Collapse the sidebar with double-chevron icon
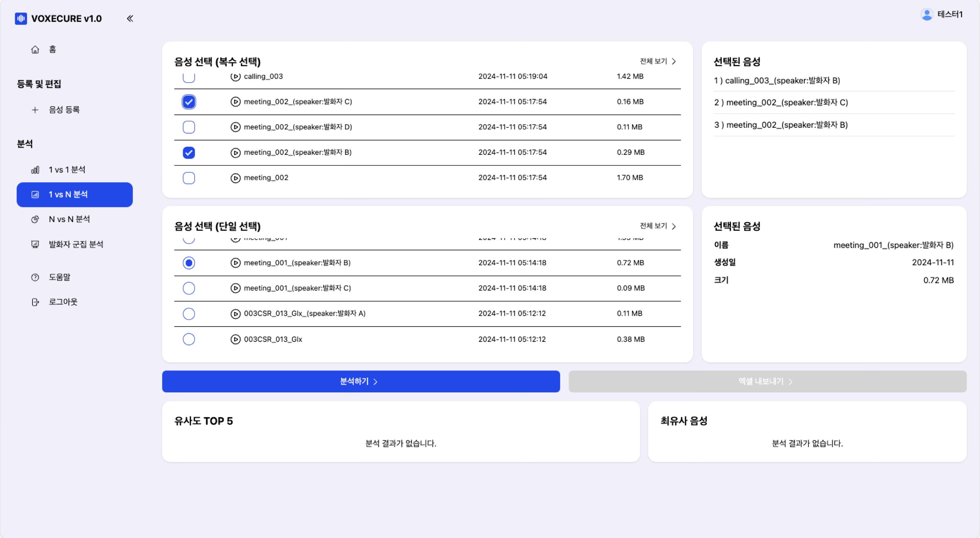Viewport: 980px width, 538px height. point(130,18)
